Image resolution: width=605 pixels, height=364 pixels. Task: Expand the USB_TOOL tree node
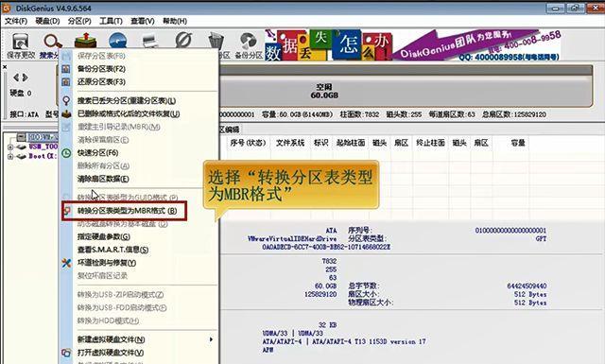click(x=10, y=147)
